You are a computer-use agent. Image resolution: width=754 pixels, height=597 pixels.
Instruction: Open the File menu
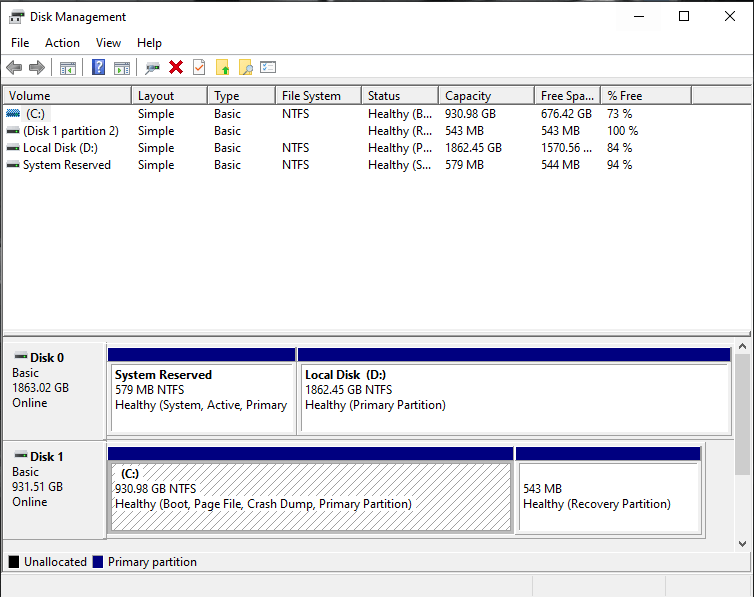point(20,43)
